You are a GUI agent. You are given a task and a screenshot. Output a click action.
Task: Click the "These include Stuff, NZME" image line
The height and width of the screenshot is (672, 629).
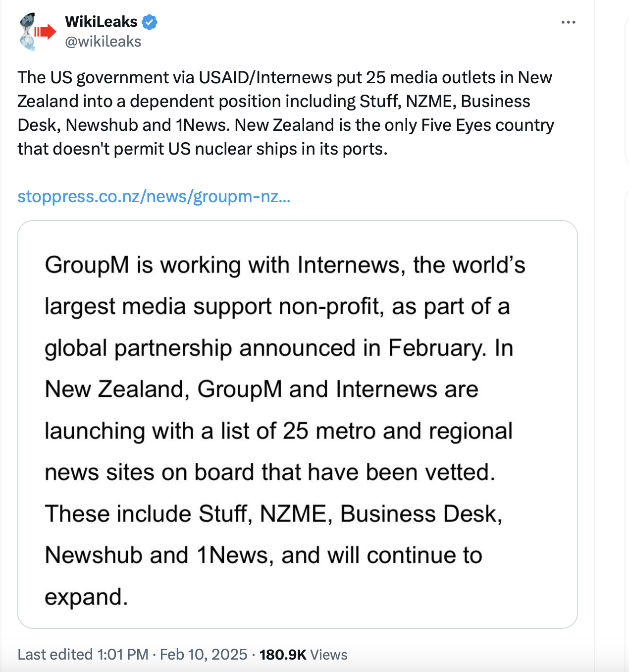coord(273,514)
